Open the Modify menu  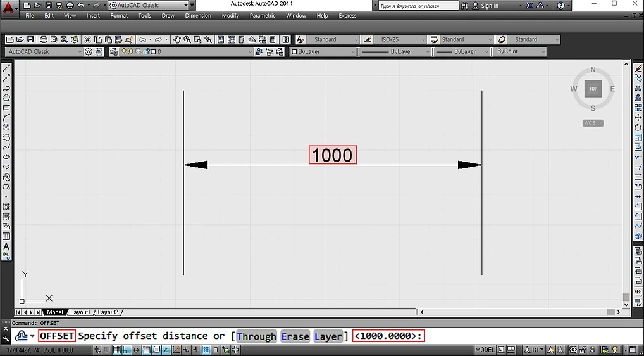pos(230,16)
